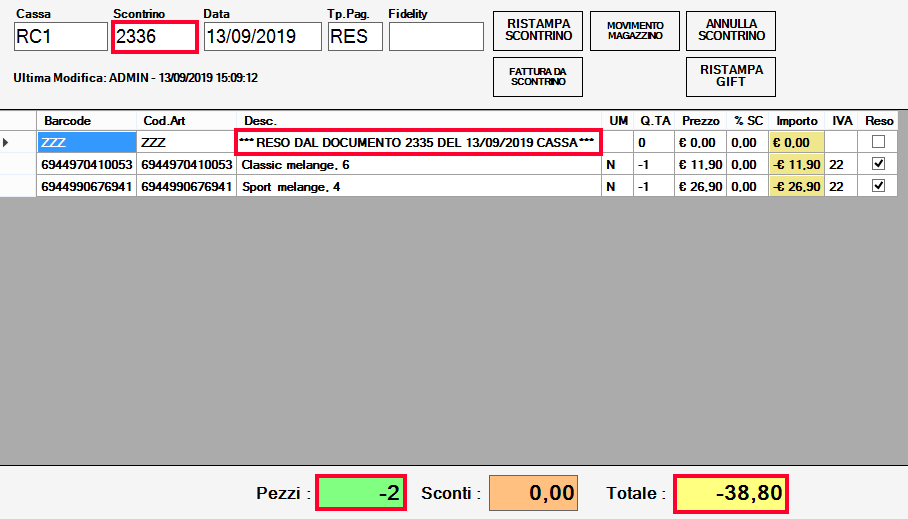Image resolution: width=908 pixels, height=519 pixels.
Task: Click the yellow Totale value box
Action: click(x=730, y=493)
